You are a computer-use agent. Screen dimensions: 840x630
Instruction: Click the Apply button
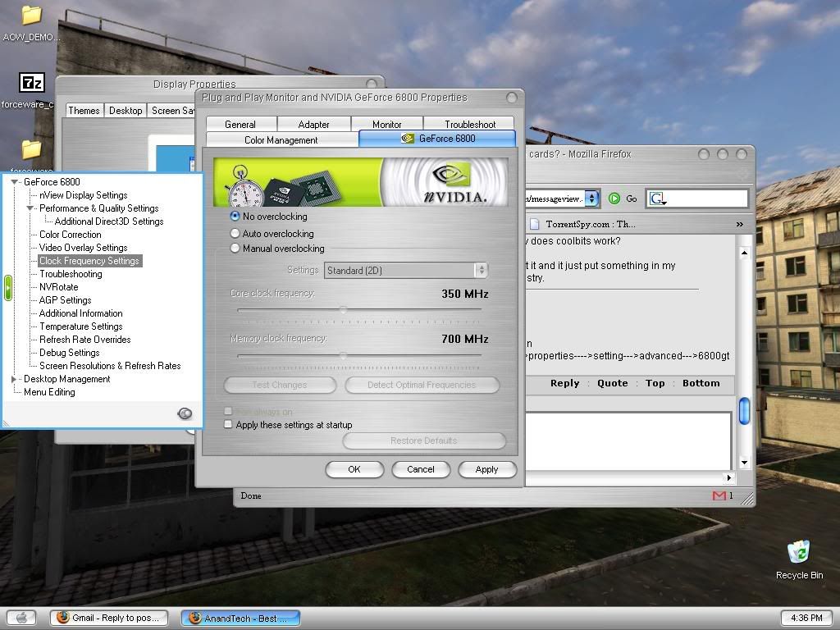coord(486,469)
